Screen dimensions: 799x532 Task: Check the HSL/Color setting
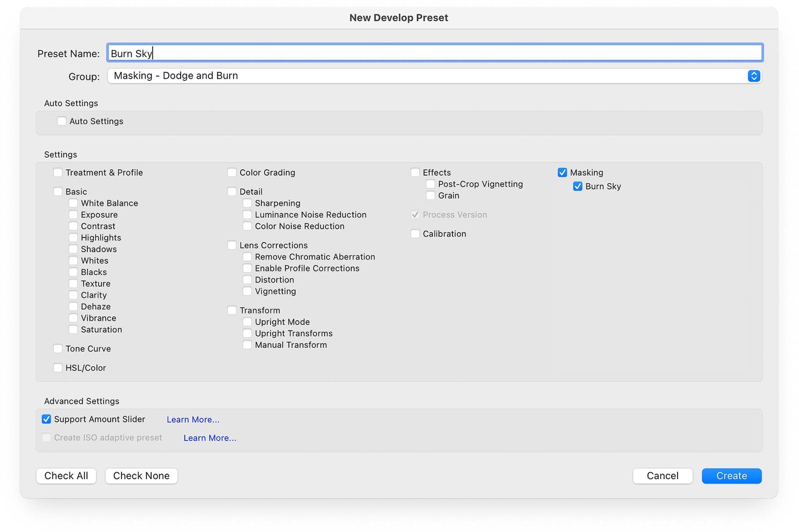click(x=58, y=368)
